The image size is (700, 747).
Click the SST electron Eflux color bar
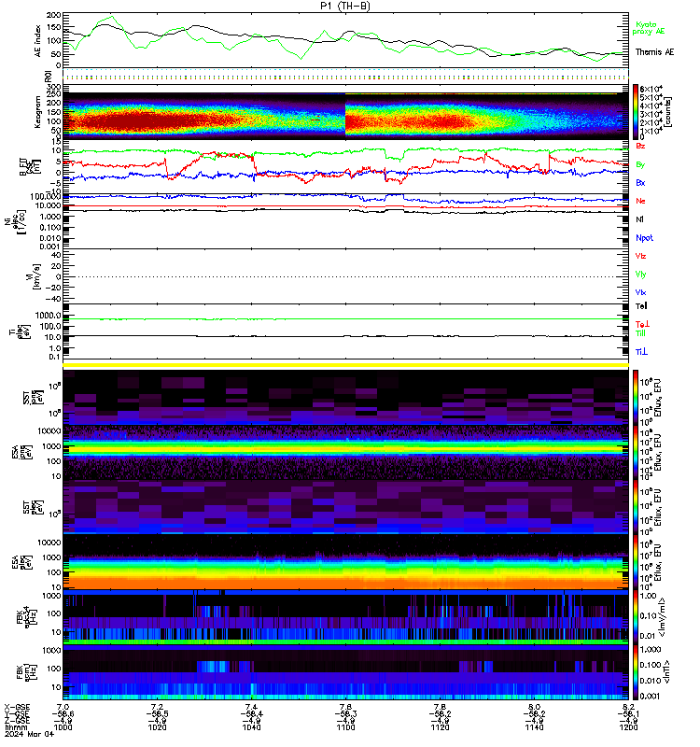click(x=636, y=507)
